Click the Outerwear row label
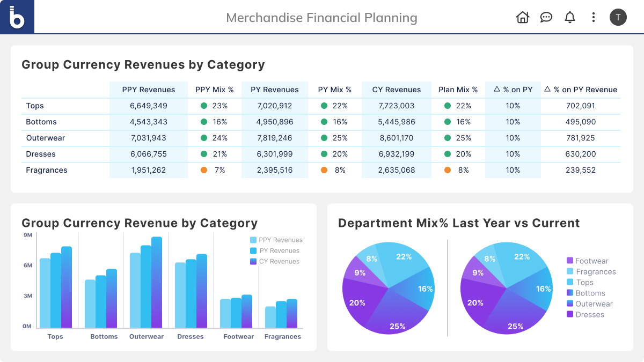644x362 pixels. 46,138
